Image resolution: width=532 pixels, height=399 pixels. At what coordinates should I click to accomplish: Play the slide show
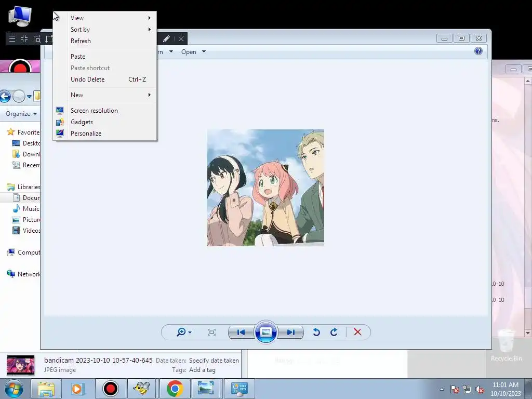265,332
